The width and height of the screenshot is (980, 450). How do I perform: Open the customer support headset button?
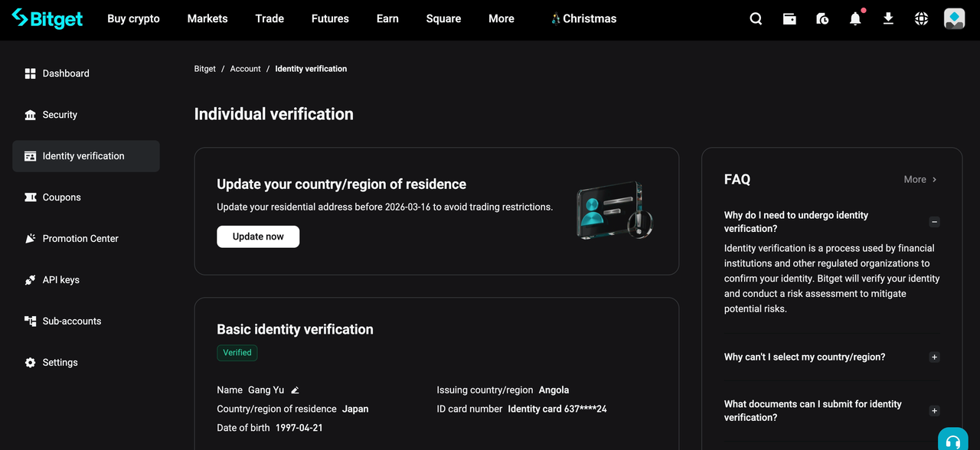(952, 442)
